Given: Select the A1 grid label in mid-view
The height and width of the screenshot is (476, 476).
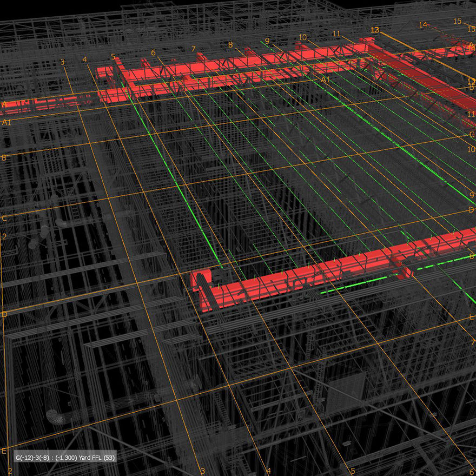Looking at the screenshot, I should click(x=325, y=80).
